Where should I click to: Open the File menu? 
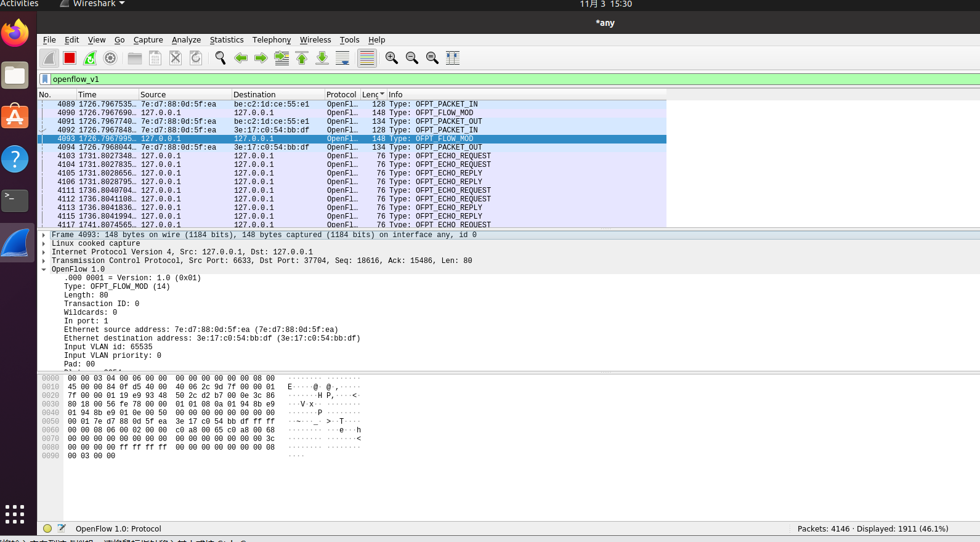coord(49,40)
